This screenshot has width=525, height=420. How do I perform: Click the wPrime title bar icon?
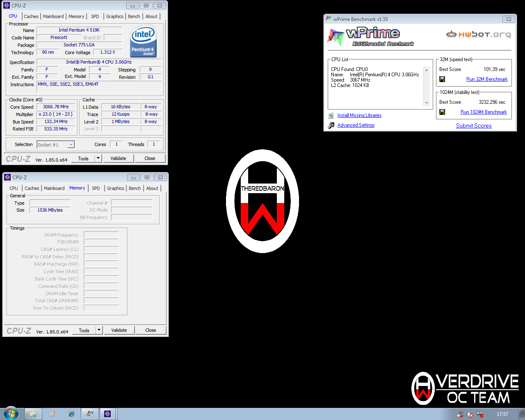click(x=329, y=19)
